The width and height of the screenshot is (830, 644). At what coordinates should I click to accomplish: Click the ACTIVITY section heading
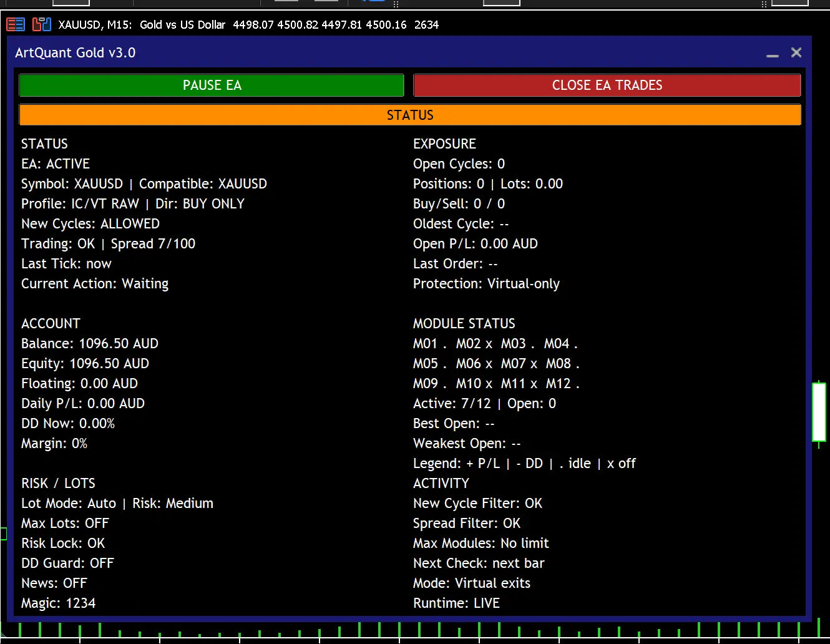(441, 483)
